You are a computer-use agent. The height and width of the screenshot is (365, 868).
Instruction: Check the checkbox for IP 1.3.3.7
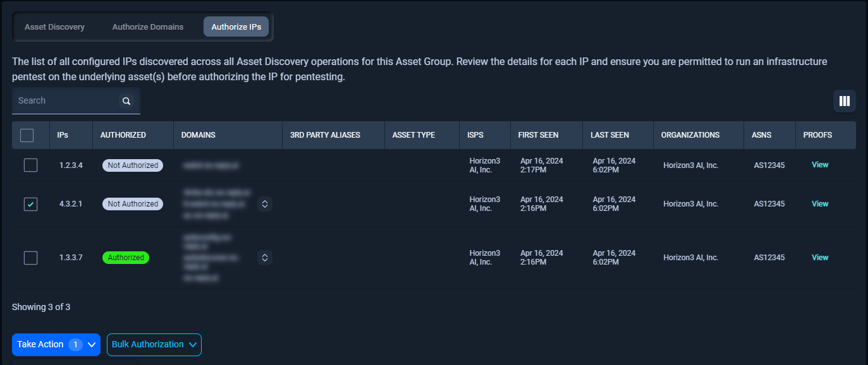click(x=30, y=257)
